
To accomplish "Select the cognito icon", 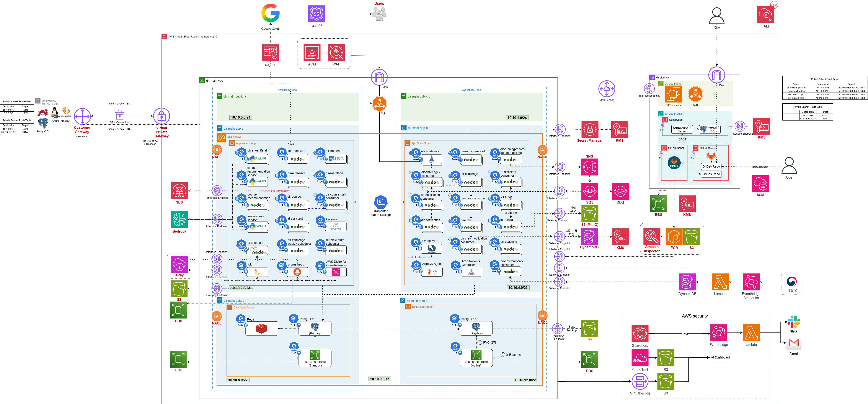I will tap(271, 53).
